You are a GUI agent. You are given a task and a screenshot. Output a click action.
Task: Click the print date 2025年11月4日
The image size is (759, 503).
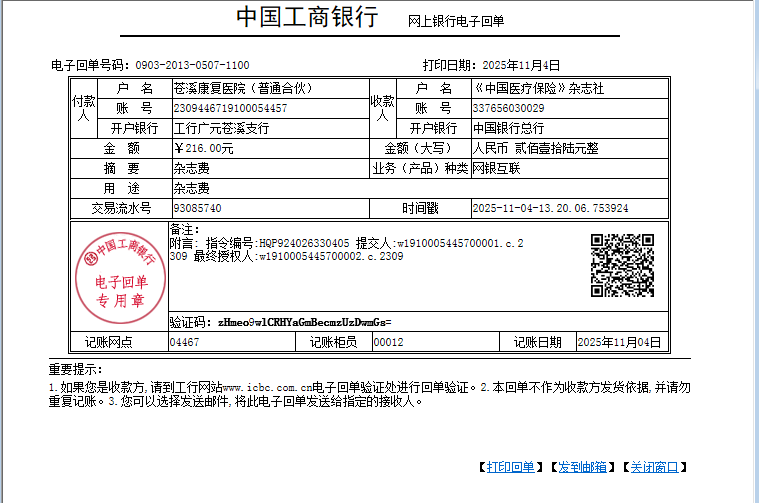521,65
